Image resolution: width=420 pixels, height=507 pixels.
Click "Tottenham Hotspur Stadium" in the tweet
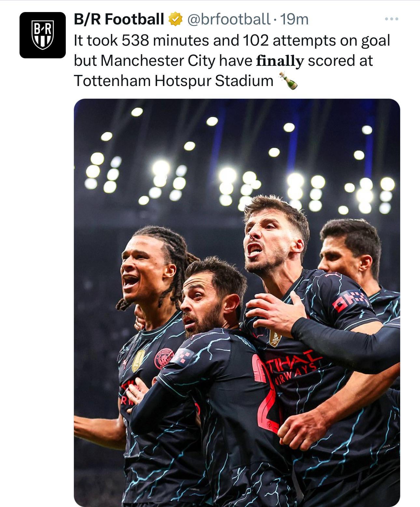pyautogui.click(x=174, y=81)
